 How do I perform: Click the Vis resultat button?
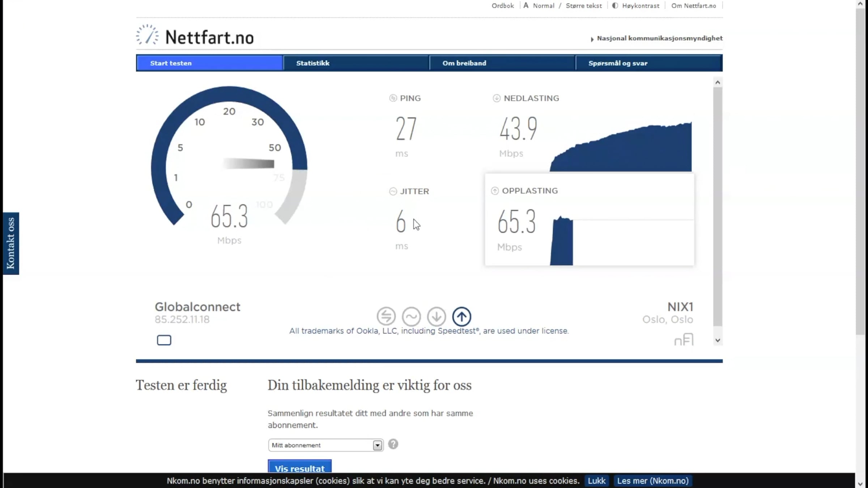coord(299,467)
